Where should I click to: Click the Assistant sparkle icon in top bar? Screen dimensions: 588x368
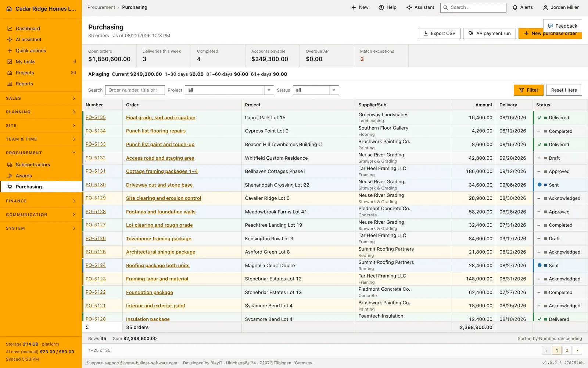coord(409,7)
